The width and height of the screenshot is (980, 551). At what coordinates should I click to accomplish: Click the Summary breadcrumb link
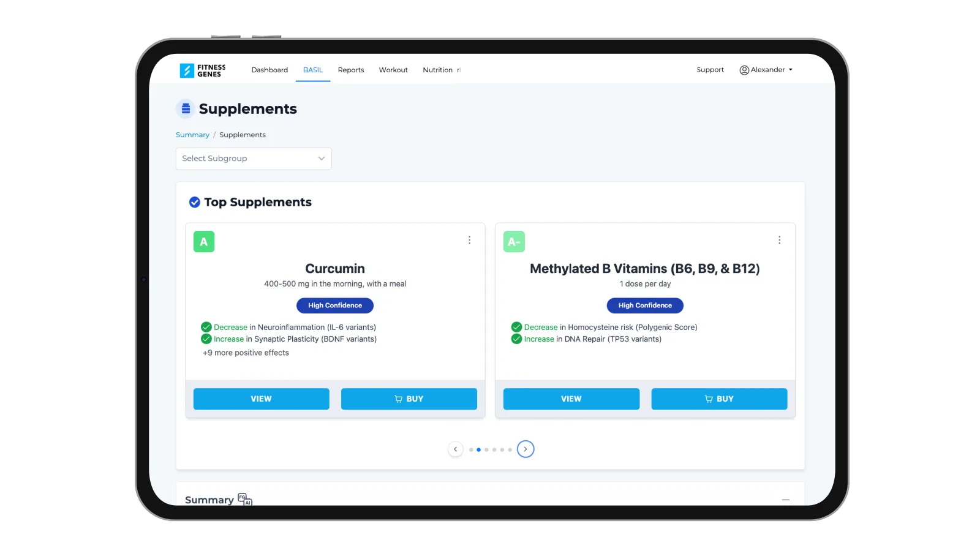192,135
